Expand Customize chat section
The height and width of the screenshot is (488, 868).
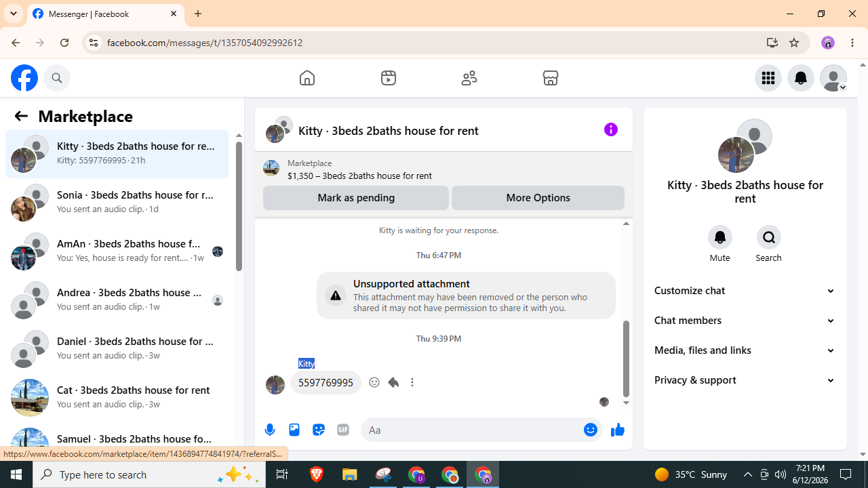(x=745, y=291)
